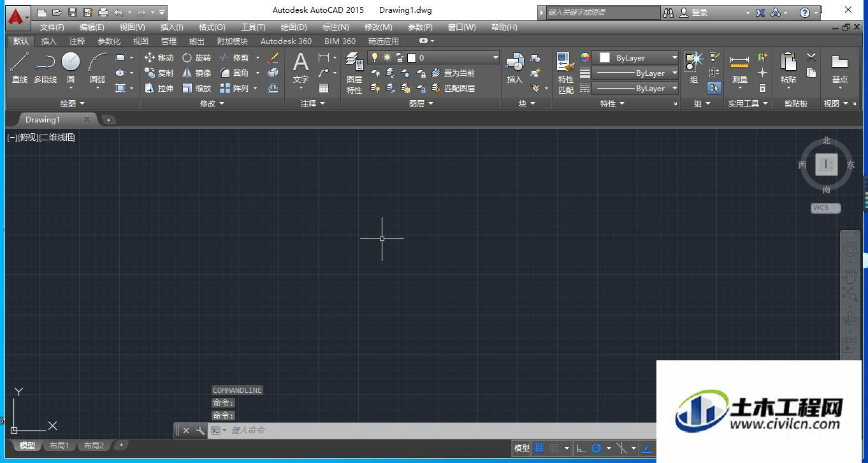
Task: Select the 圆弧 (Arc) tool
Action: click(98, 68)
